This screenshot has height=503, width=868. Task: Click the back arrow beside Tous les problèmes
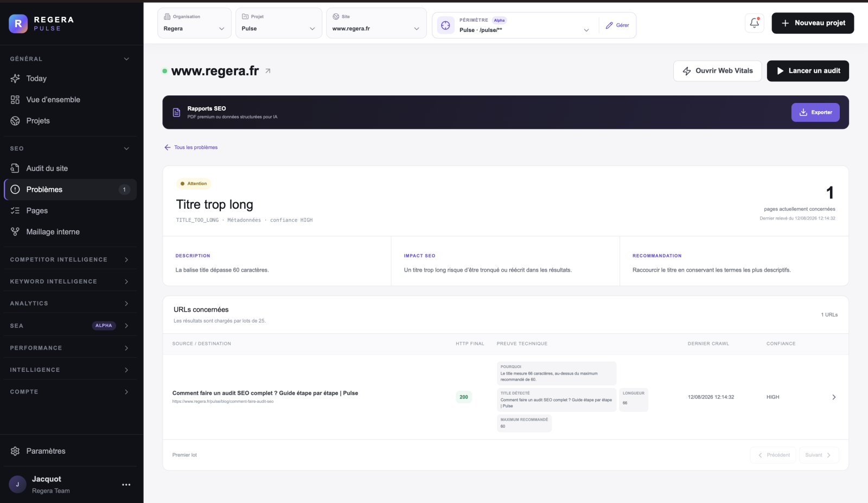[168, 147]
